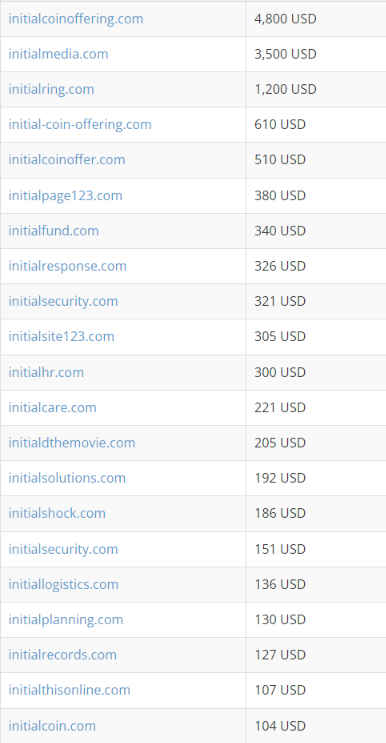Click the initialcoin.com link
The image size is (386, 743).
coord(52,726)
